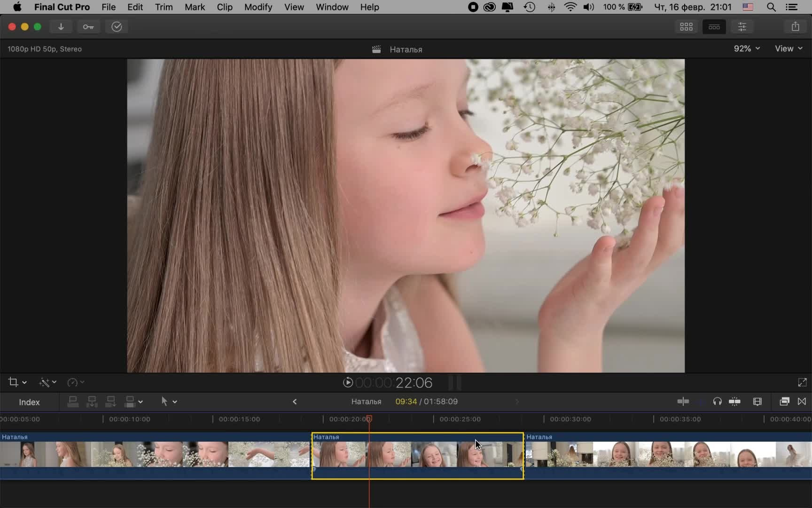Toggle the Inspector panel visibility
This screenshot has width=812, height=508.
point(742,27)
